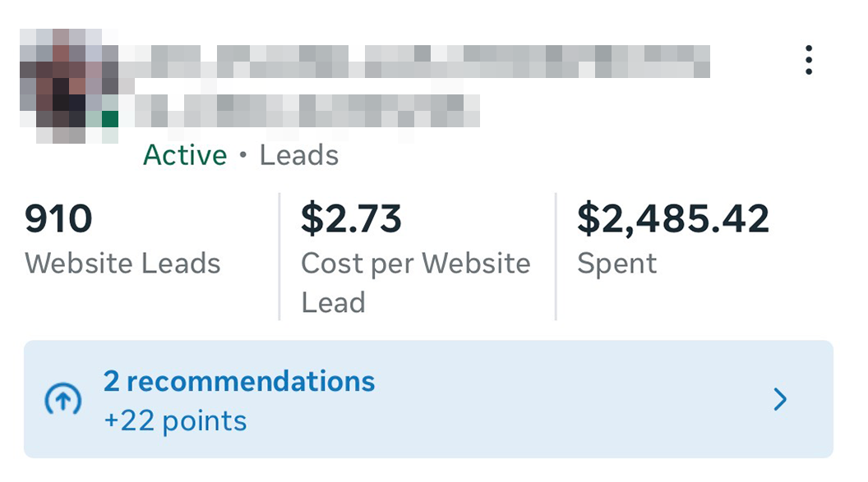Open the blurred campaign thumbnail image
Image resolution: width=868 pixels, height=482 pixels.
(x=67, y=82)
